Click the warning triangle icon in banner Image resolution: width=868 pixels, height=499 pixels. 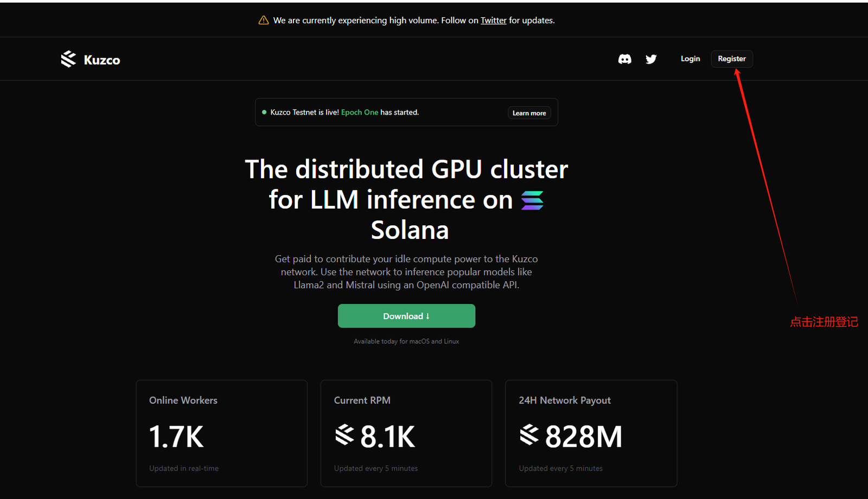pos(264,20)
